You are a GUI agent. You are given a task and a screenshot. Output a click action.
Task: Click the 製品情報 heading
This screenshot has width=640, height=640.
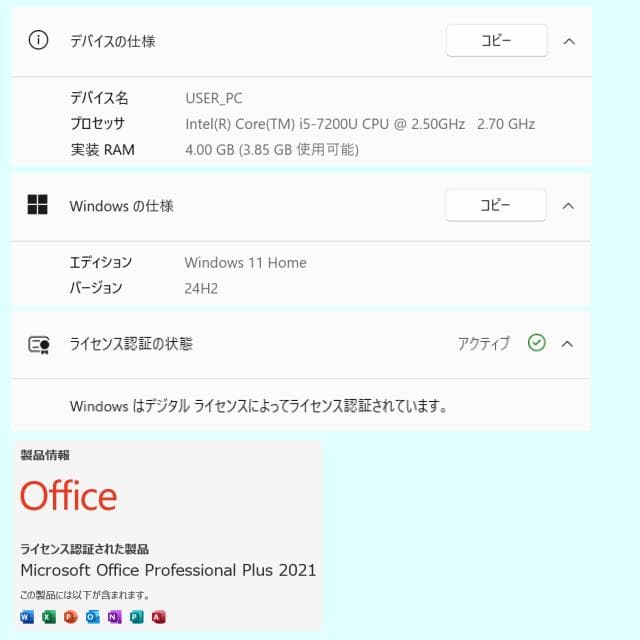[x=45, y=455]
